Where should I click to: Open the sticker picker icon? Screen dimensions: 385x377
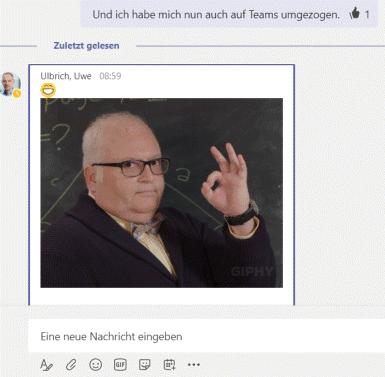point(145,365)
